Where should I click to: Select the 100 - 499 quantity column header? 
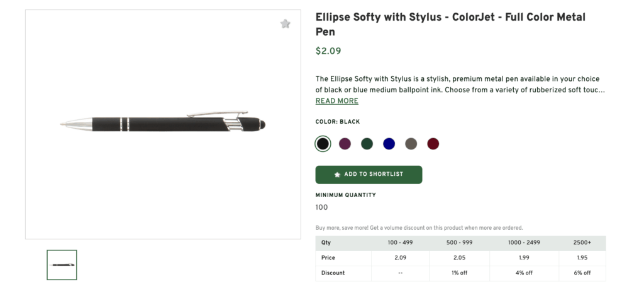pyautogui.click(x=400, y=243)
